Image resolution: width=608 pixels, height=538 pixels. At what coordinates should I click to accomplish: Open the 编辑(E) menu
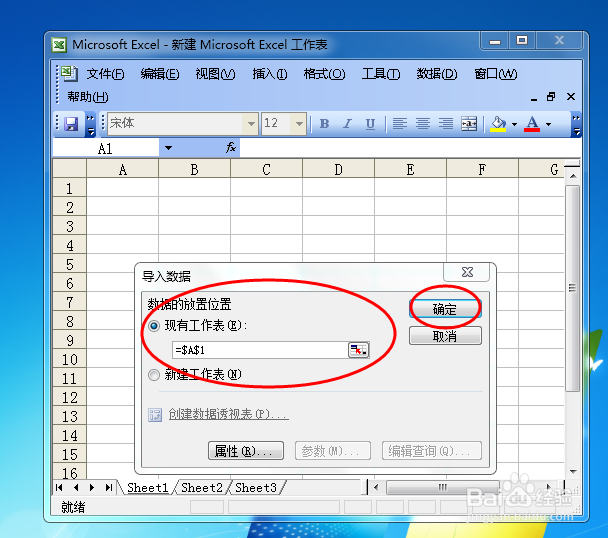[160, 74]
